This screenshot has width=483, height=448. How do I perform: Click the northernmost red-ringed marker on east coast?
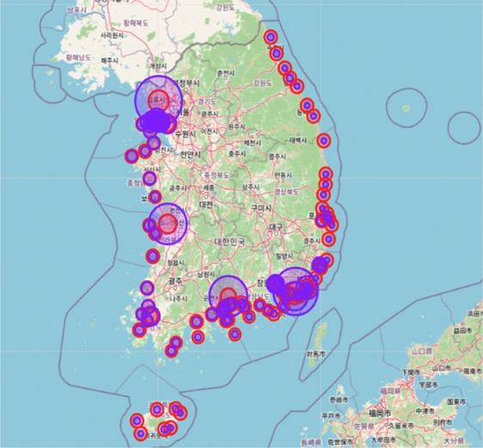[271, 37]
